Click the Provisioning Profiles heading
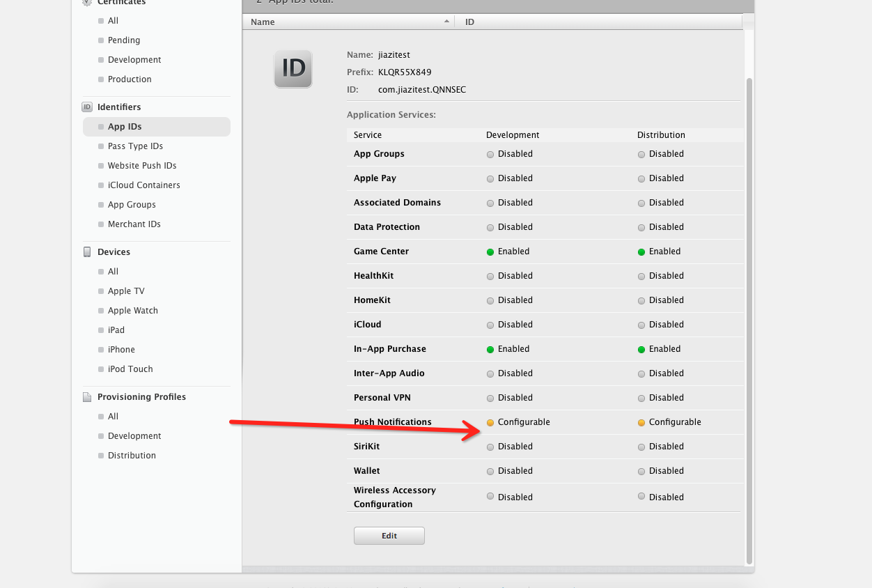 coord(141,397)
